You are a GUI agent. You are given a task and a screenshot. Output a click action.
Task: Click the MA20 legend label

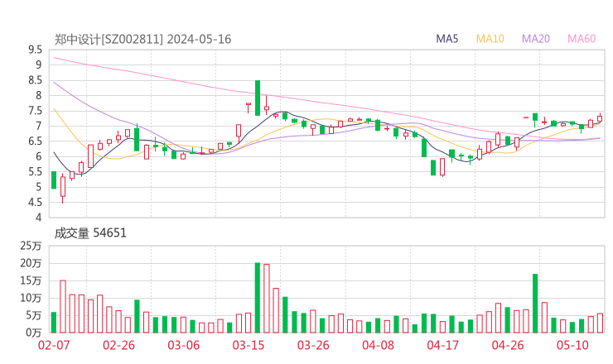(536, 39)
